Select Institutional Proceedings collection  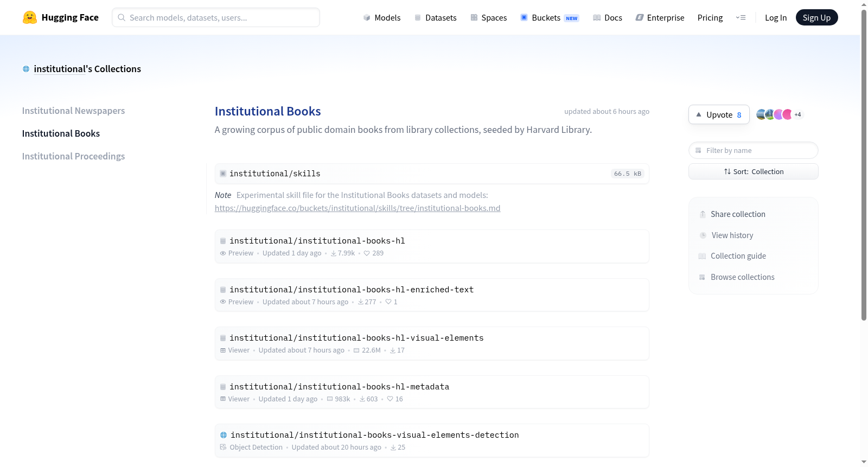(x=73, y=156)
